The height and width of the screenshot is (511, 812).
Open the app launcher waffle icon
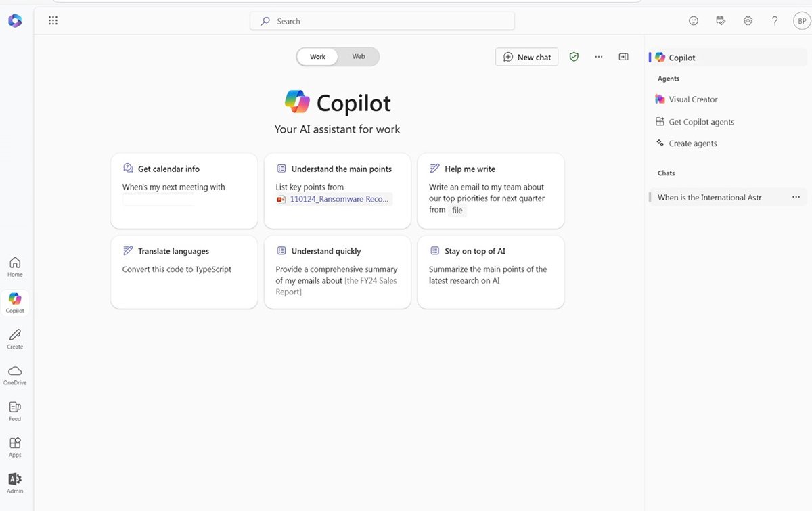[53, 21]
